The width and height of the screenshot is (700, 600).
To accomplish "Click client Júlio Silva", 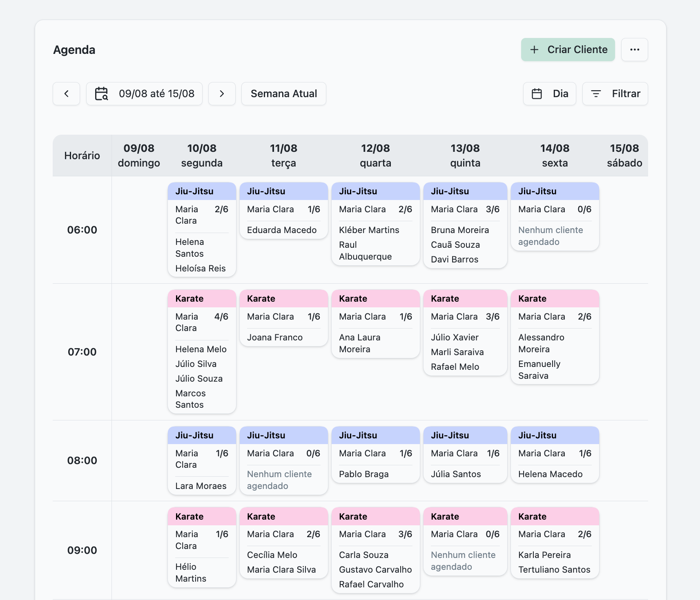I will click(196, 364).
